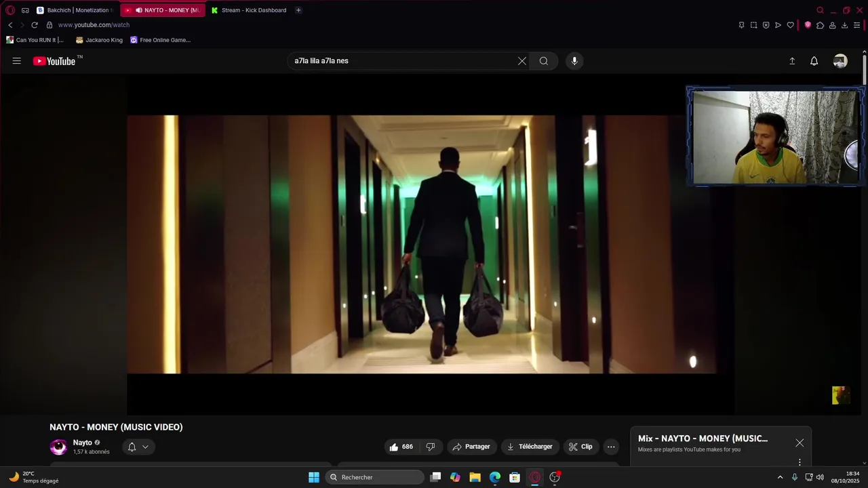
Task: Click the pinboard pin icon in the address bar
Action: [x=741, y=25]
